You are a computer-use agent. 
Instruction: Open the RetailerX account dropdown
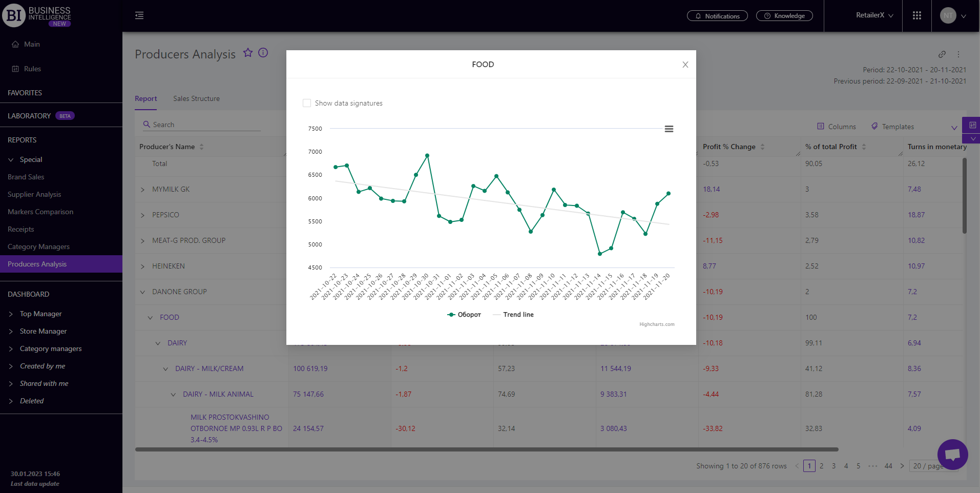pyautogui.click(x=874, y=15)
